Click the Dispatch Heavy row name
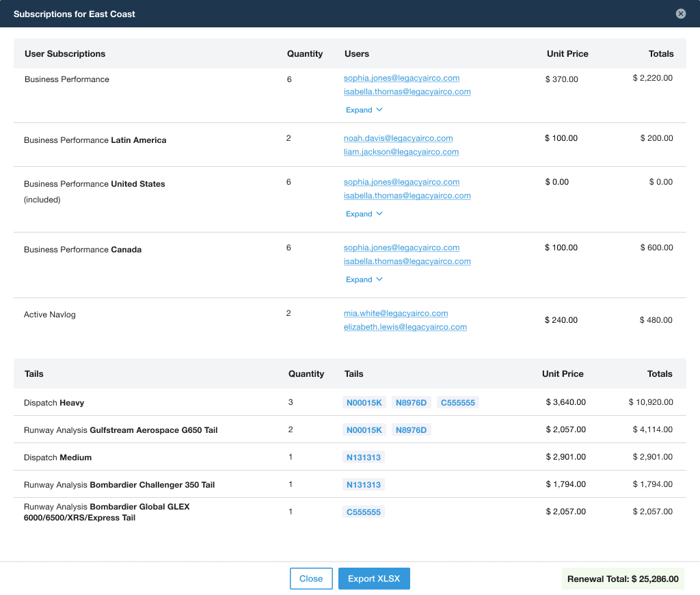The height and width of the screenshot is (595, 700). tap(54, 402)
